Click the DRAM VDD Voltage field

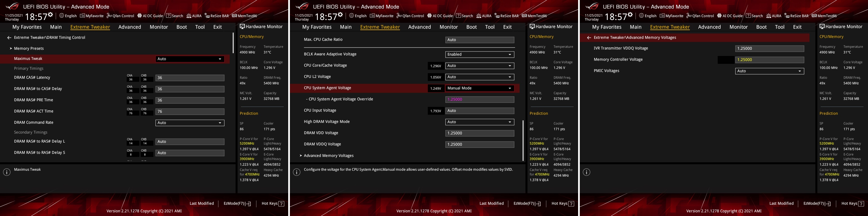(480, 133)
